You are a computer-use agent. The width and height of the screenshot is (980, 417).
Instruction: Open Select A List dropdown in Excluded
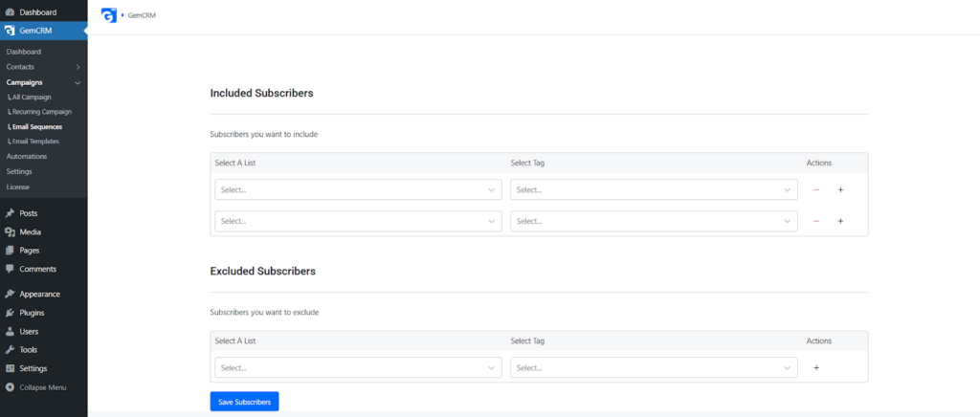pyautogui.click(x=358, y=367)
